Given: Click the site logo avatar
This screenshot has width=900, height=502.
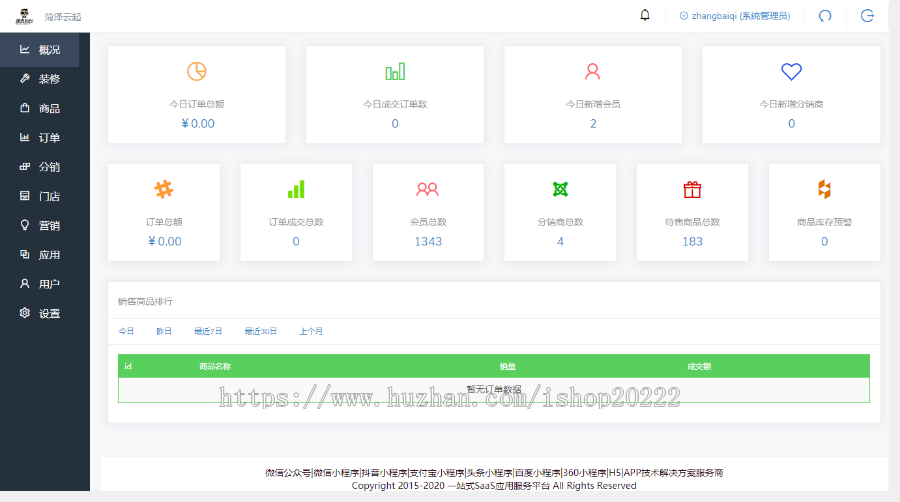Looking at the screenshot, I should click(24, 16).
